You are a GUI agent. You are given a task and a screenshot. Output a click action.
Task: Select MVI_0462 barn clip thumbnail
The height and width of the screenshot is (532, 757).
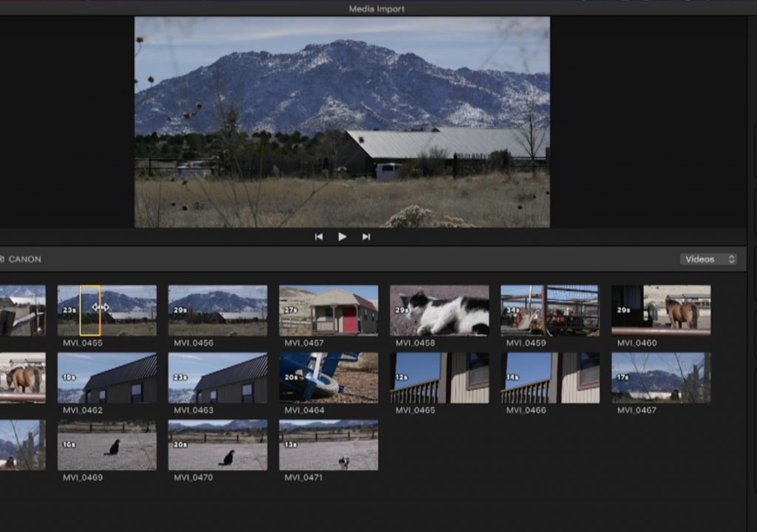[x=107, y=378]
